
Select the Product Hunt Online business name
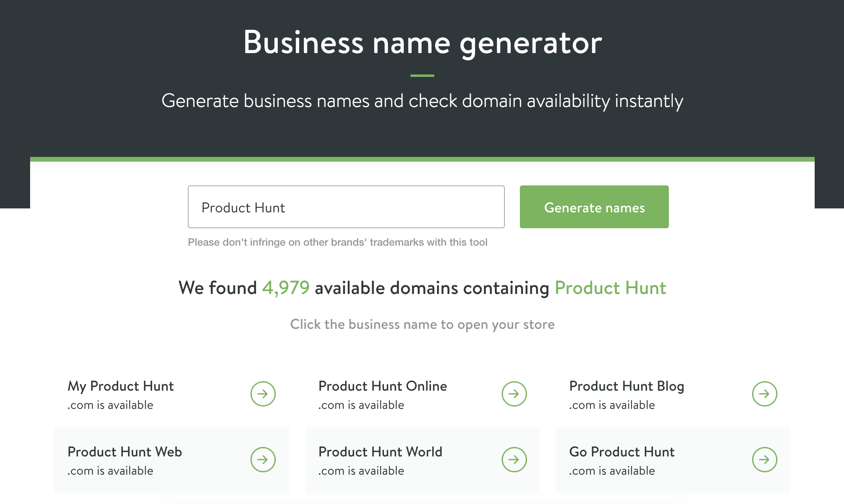coord(382,386)
